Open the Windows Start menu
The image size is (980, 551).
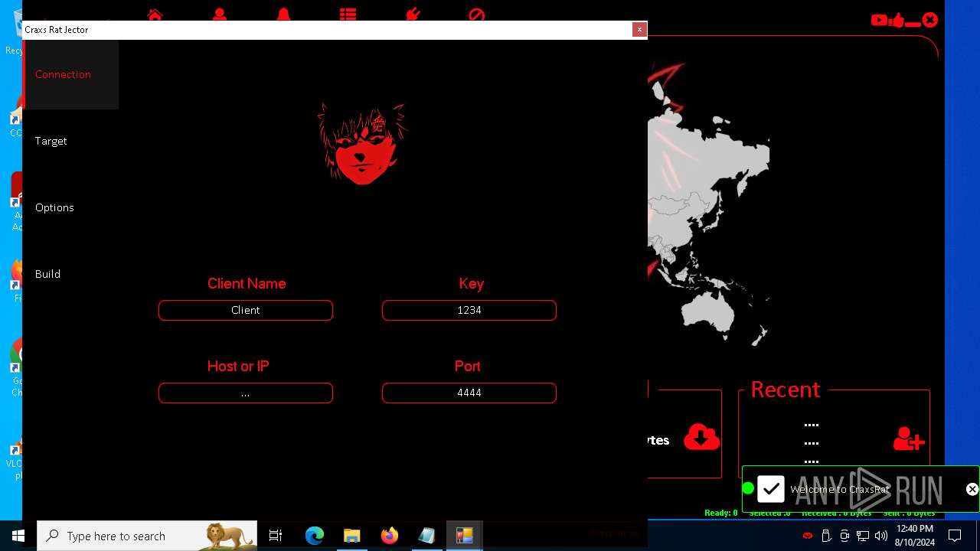coord(18,536)
